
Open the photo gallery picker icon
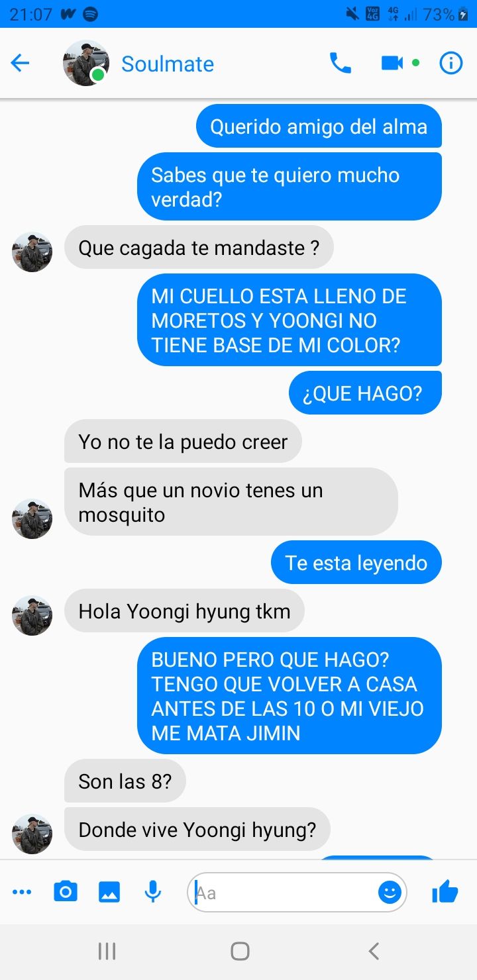pyautogui.click(x=109, y=893)
